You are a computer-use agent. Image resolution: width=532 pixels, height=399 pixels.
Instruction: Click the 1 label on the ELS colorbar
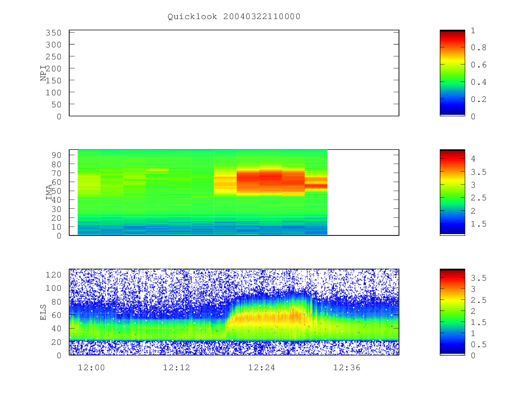pyautogui.click(x=473, y=333)
